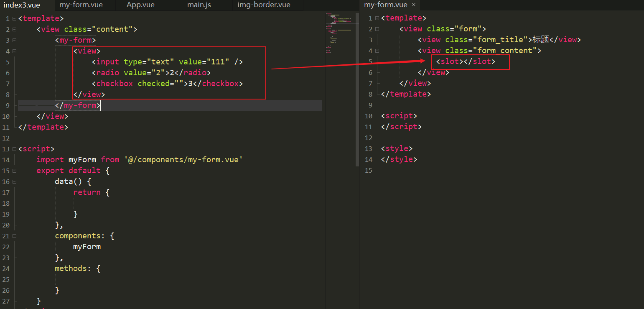This screenshot has width=644, height=309.
Task: Collapse the template block in right pane my-form.vue
Action: pos(377,18)
